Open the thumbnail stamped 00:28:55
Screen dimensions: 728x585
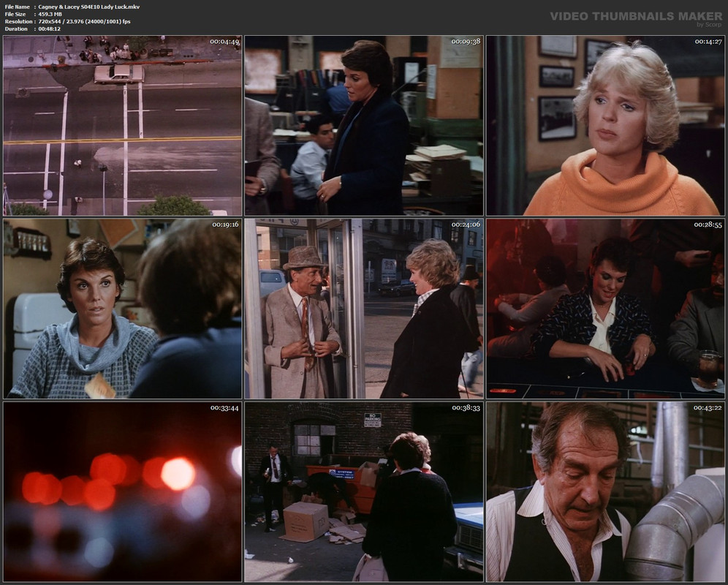coord(605,309)
